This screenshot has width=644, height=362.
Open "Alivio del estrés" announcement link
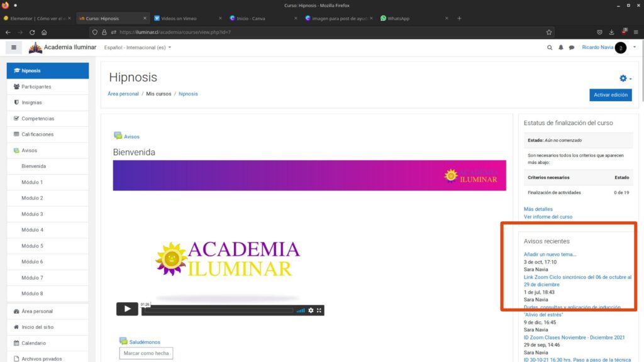[x=572, y=310]
